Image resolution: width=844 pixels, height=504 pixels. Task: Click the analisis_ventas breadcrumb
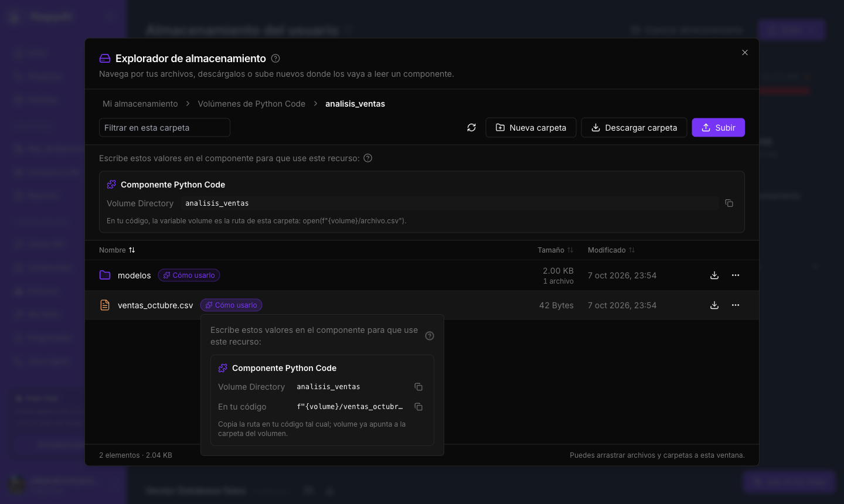click(355, 104)
